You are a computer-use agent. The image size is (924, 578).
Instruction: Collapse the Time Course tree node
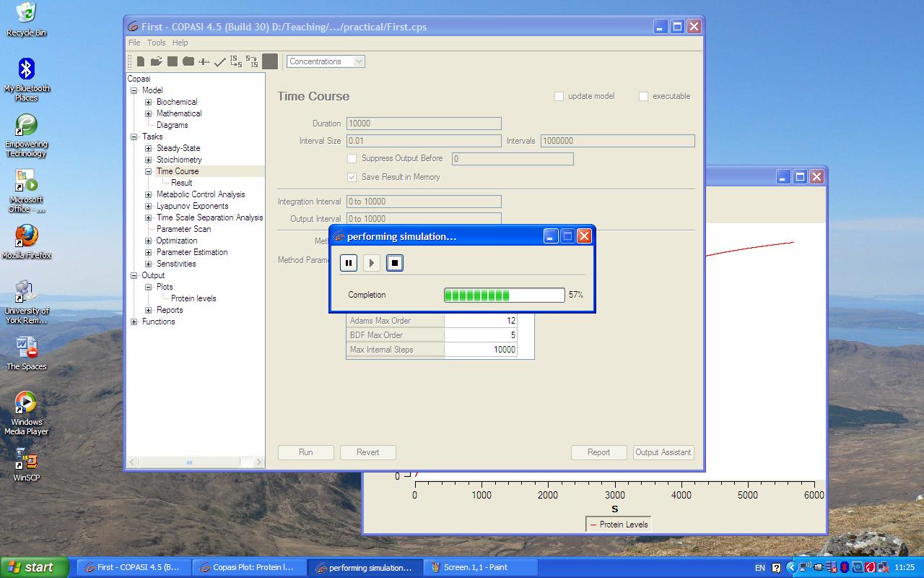pos(149,171)
